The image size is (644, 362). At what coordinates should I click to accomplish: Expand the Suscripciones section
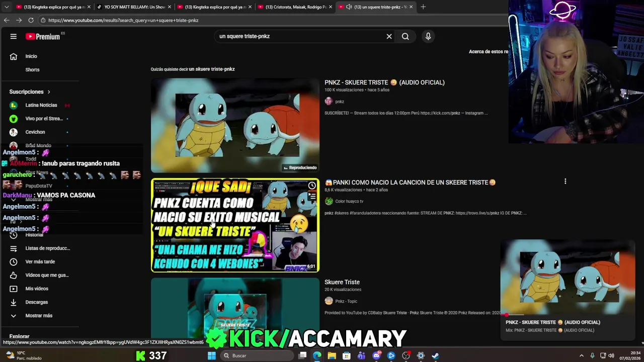30,92
